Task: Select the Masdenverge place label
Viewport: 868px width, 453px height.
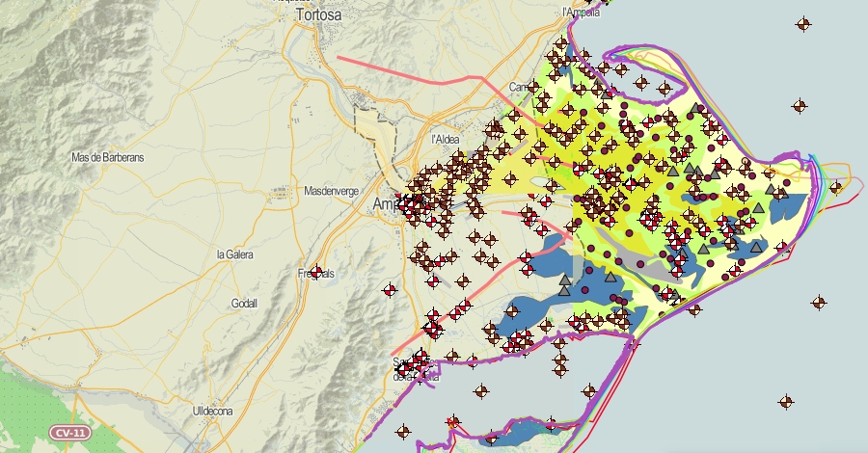Action: pos(331,191)
